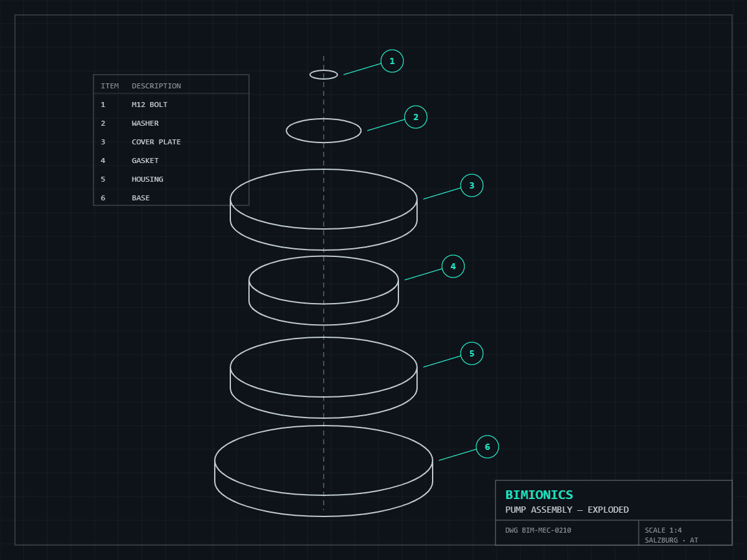Click the HOUSING table entry
Screen dimensions: 747x560
(x=148, y=179)
